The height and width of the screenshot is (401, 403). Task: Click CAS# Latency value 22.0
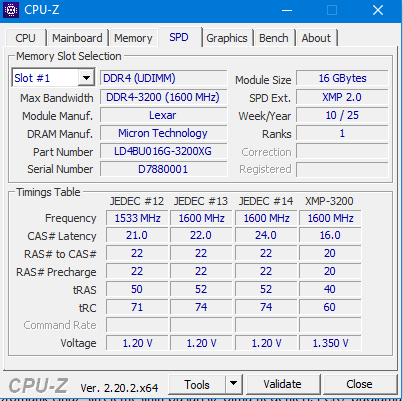click(201, 235)
